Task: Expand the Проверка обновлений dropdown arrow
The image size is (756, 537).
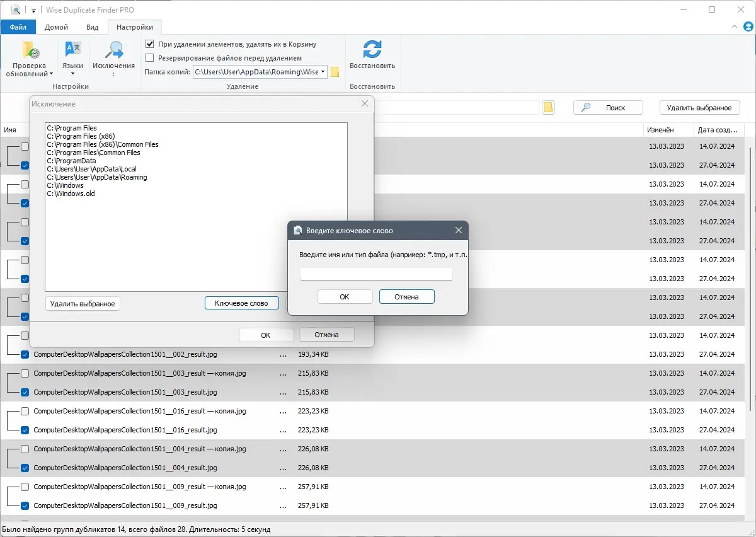Action: [51, 74]
